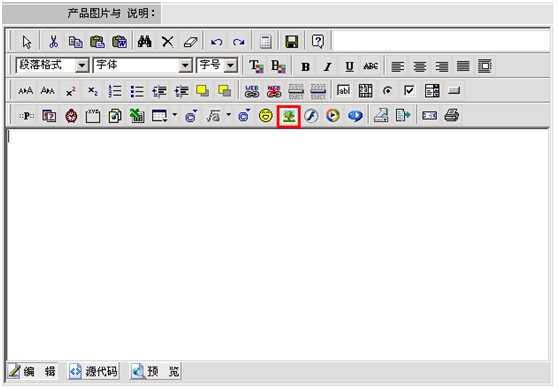Insert a Flash animation via the Flash icon
The image size is (558, 388).
[x=311, y=116]
